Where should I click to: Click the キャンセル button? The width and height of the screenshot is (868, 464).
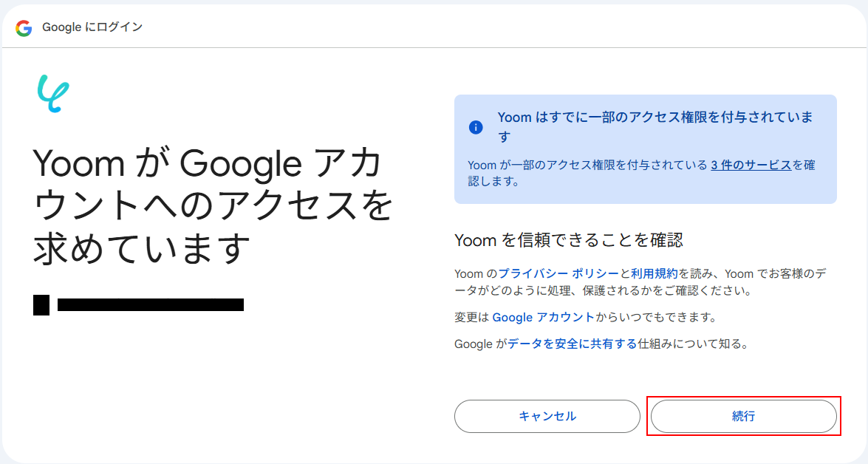(x=547, y=417)
